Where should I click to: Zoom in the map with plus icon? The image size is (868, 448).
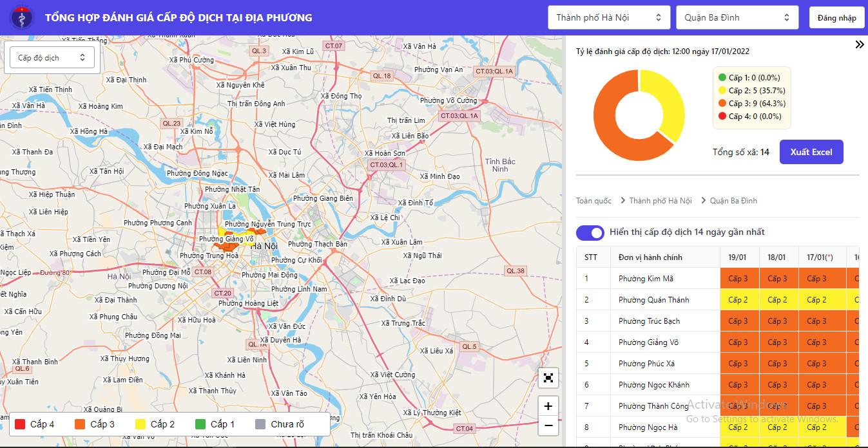point(548,406)
